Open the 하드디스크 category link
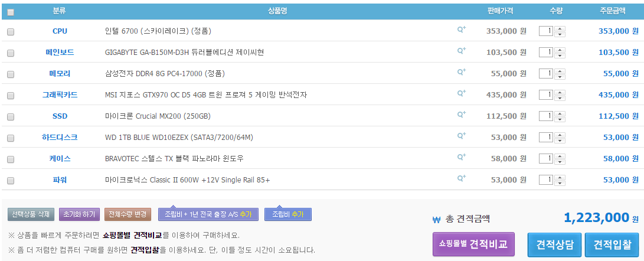This screenshot has height=261, width=644. tap(60, 138)
